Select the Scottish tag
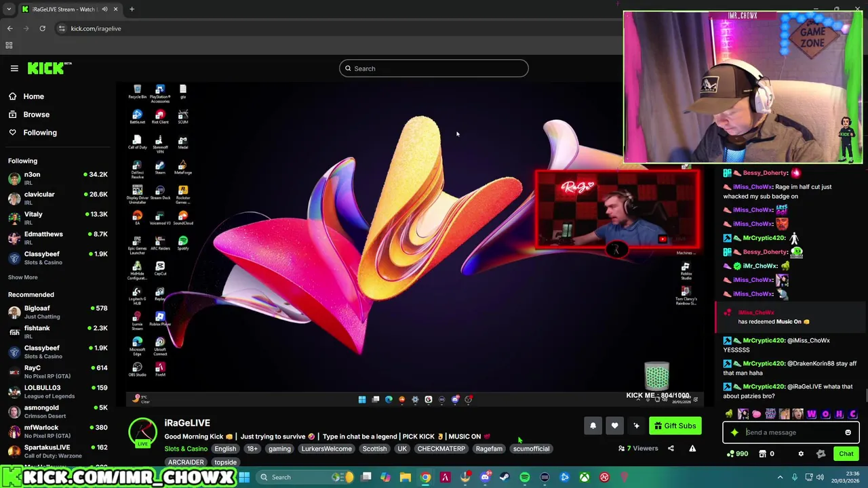 pos(374,449)
